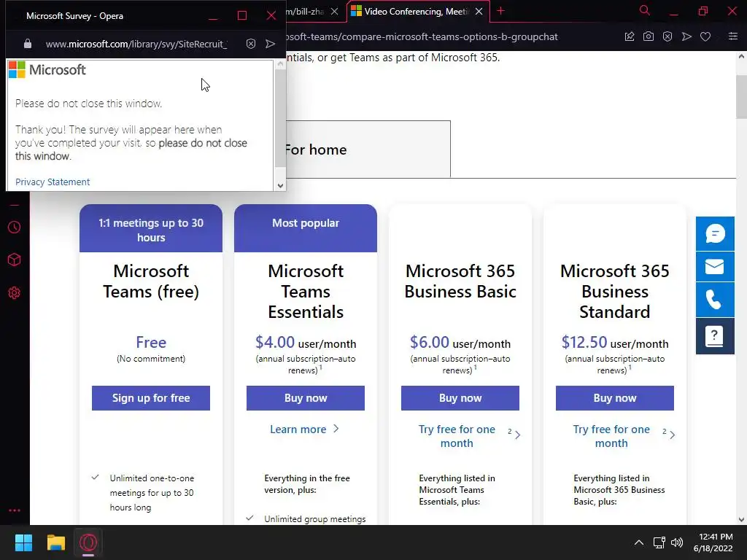This screenshot has width=747, height=560.
Task: Click Try free for one month Business Basic
Action: tap(457, 436)
